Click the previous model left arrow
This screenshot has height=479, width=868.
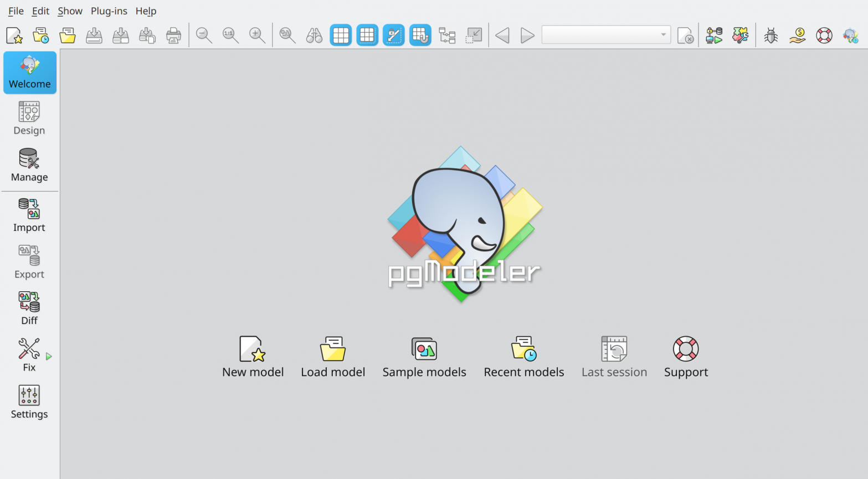click(x=502, y=35)
